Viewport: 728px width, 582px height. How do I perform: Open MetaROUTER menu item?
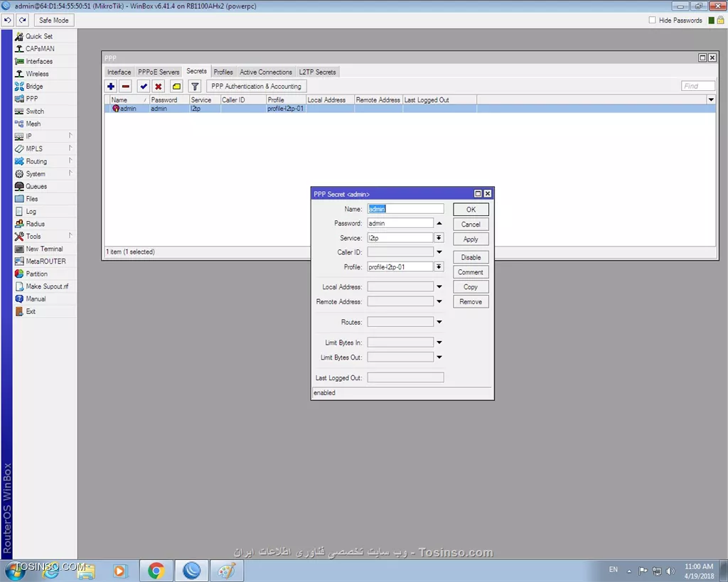click(45, 262)
